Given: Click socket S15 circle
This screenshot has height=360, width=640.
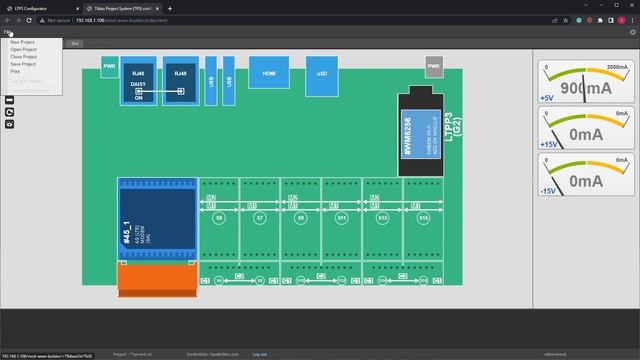Looking at the screenshot, I should pos(423,218).
